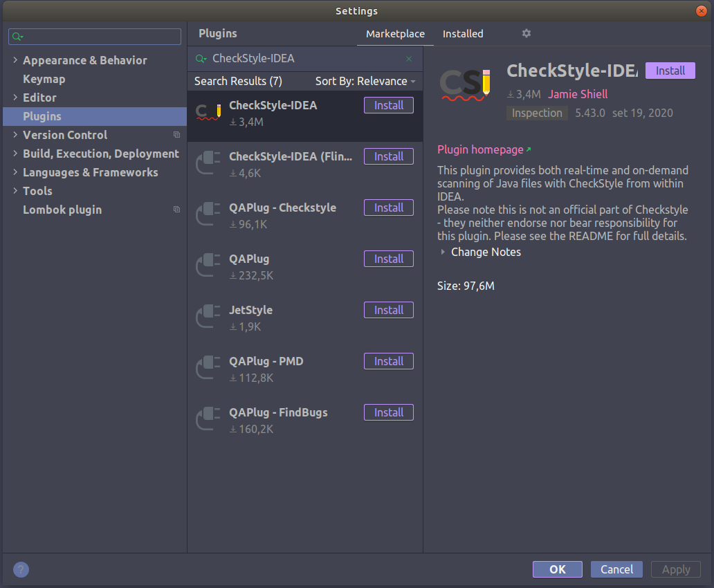Click the plug icon for QAPlug - Checkstyle
This screenshot has height=588, width=714.
click(208, 214)
